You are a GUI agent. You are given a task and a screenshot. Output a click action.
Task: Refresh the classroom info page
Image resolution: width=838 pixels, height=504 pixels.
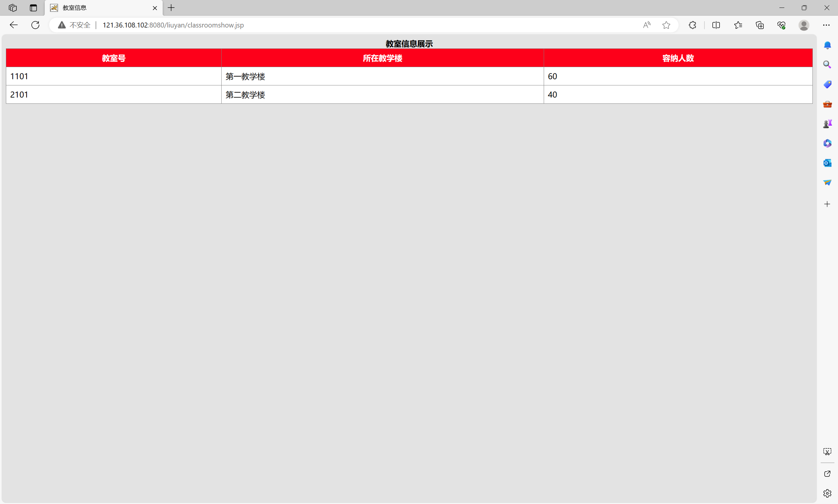(35, 25)
